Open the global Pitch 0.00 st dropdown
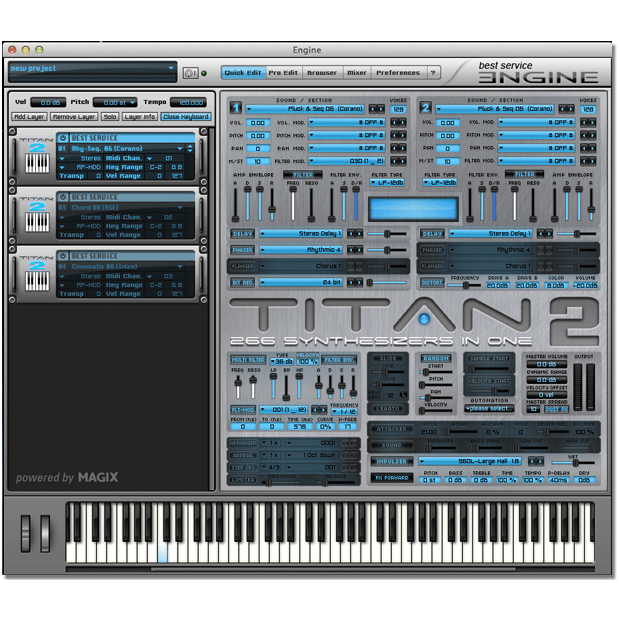620x620 pixels. click(115, 102)
